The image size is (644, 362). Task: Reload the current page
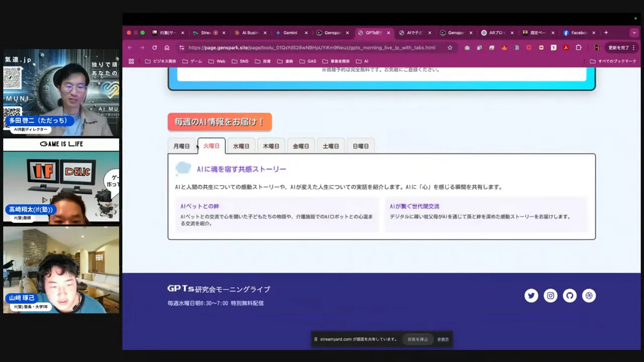(154, 47)
